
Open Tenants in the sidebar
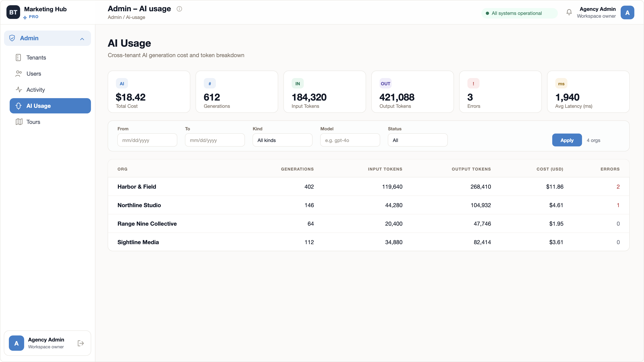coord(50,58)
